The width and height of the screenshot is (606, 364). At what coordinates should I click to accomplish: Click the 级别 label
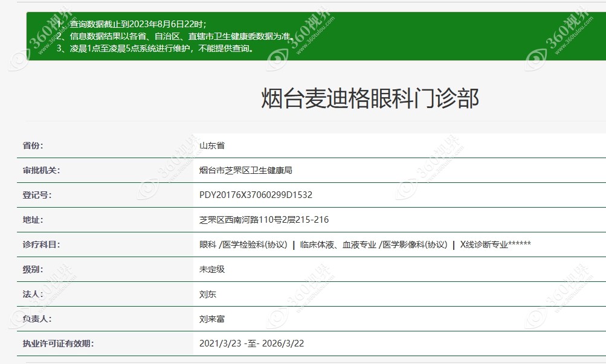(33, 269)
